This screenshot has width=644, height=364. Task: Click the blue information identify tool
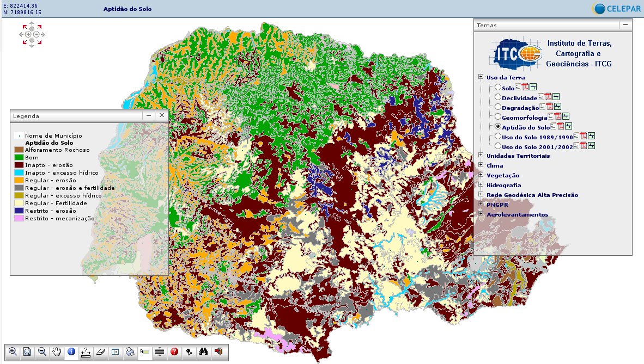coord(71,351)
